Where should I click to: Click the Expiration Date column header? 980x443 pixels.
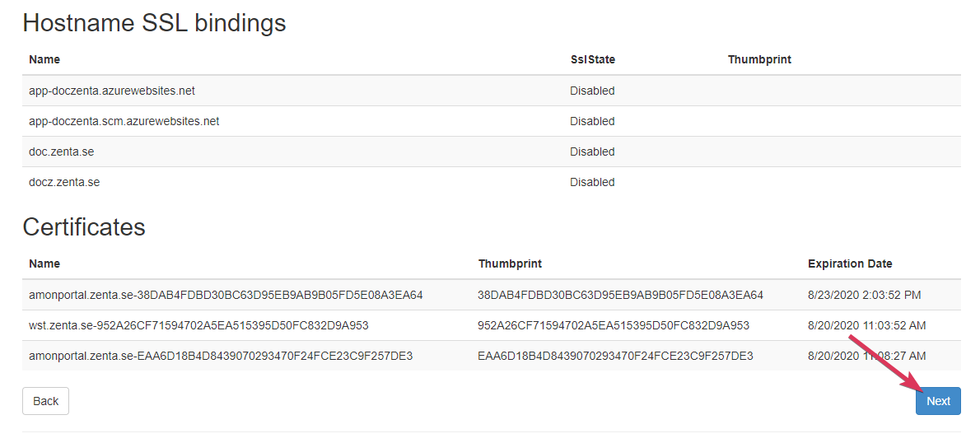(850, 263)
